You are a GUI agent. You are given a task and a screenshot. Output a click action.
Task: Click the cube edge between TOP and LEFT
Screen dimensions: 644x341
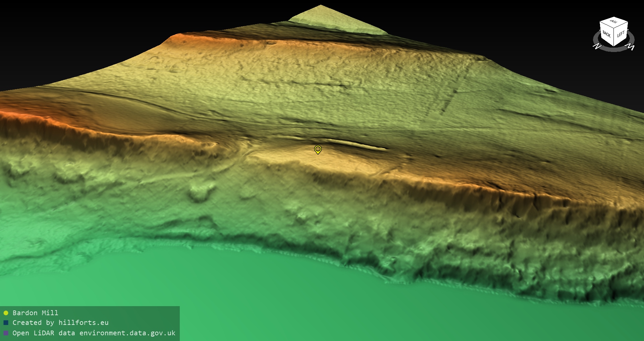pos(621,24)
